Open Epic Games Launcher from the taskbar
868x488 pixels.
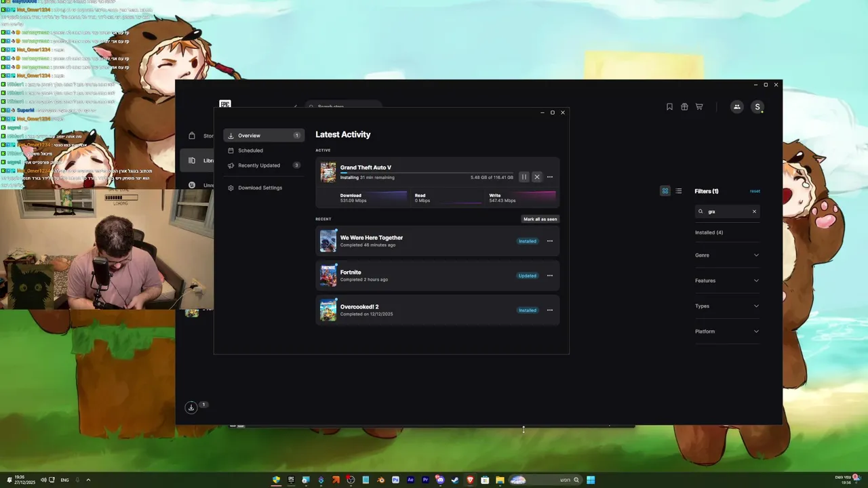click(291, 480)
